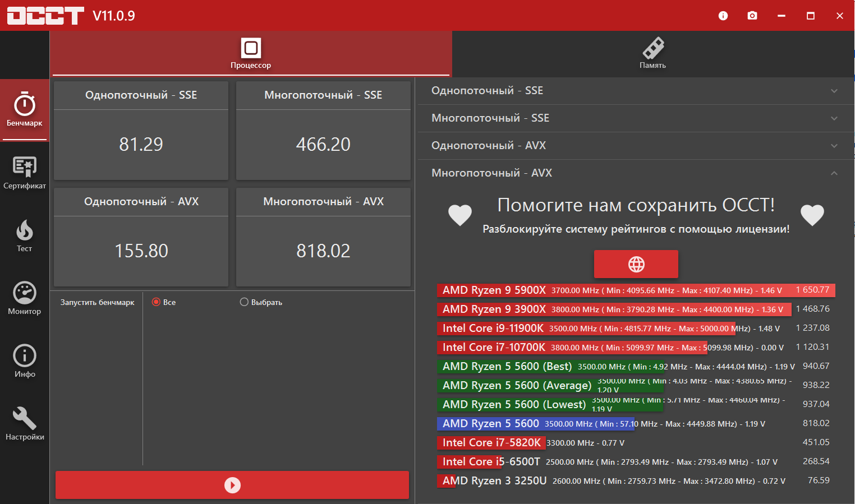Image resolution: width=855 pixels, height=504 pixels.
Task: Select the Все radio option
Action: 164,302
